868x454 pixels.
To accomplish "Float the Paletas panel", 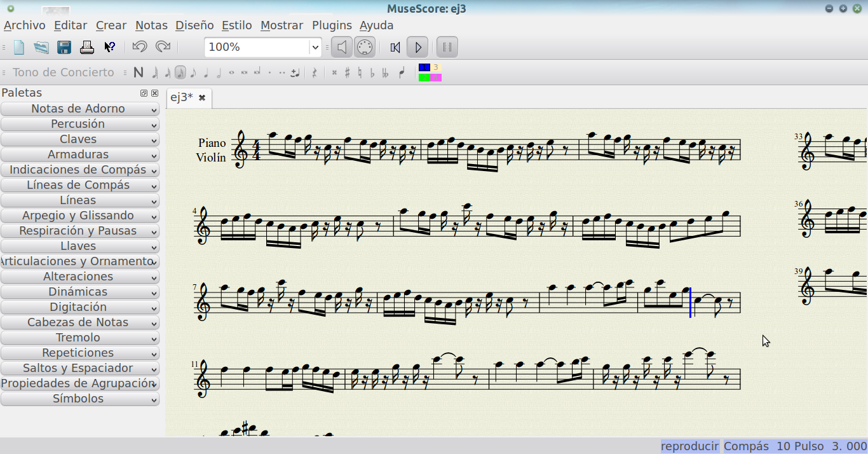I will 144,93.
